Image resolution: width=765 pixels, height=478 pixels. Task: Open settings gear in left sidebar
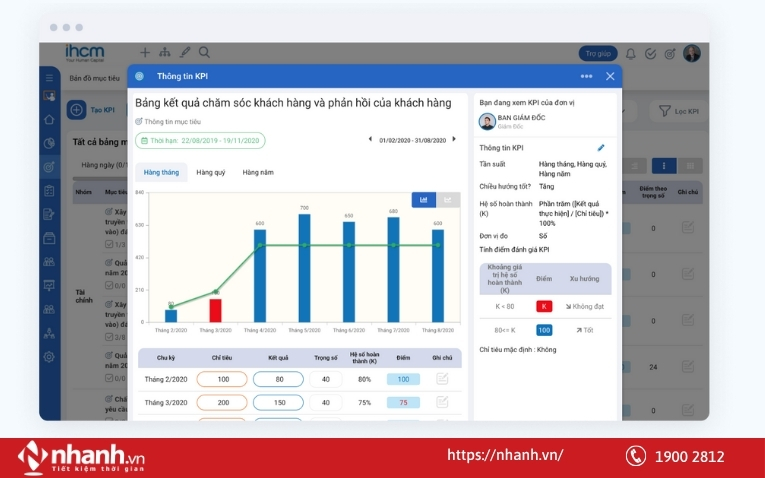[x=49, y=357]
